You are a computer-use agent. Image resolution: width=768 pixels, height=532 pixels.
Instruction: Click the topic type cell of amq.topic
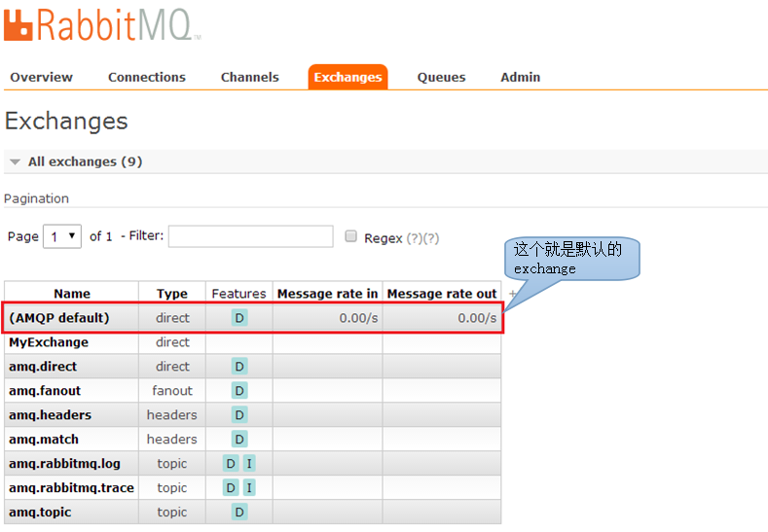tap(172, 513)
